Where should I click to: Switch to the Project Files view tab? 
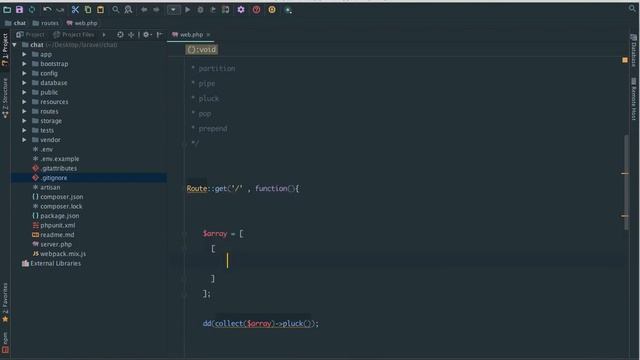coord(74,35)
